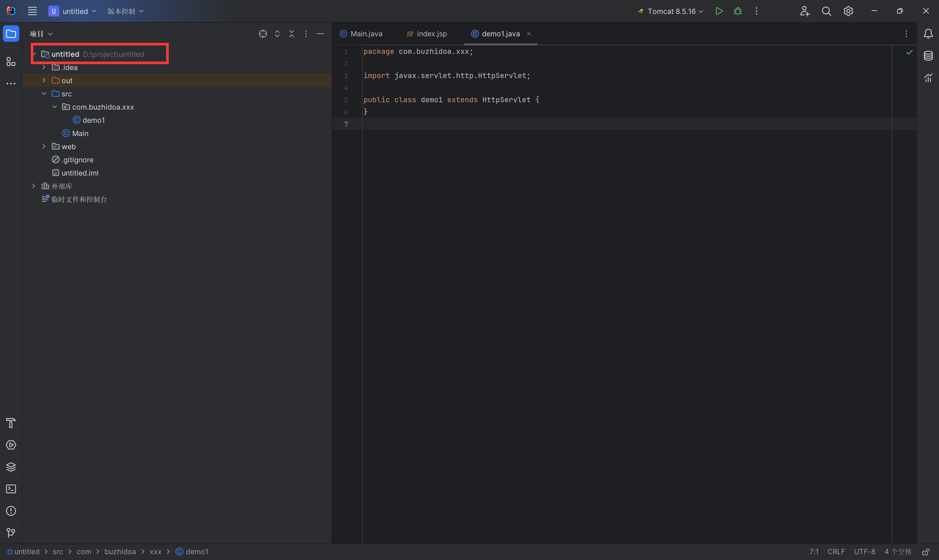The image size is (939, 560).
Task: Click CRLF line separator in status bar
Action: click(836, 552)
